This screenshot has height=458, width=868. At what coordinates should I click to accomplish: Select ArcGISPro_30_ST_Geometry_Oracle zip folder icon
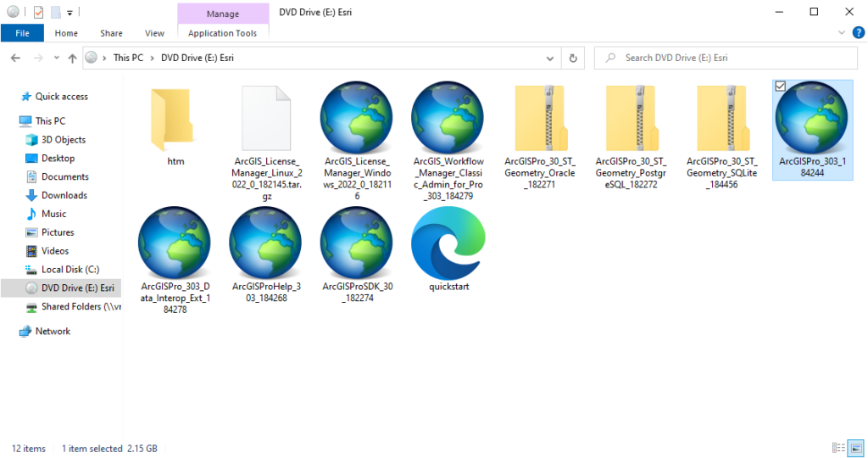[x=541, y=118]
